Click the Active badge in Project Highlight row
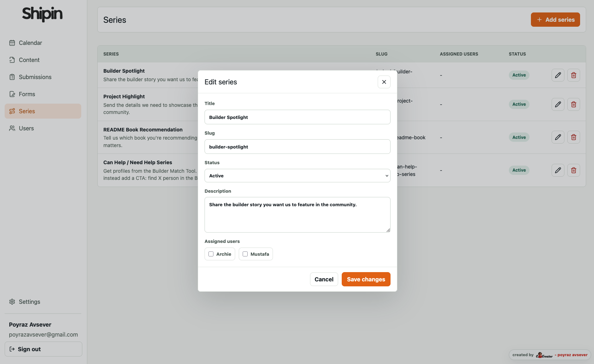Viewport: 594px width, 364px height. pyautogui.click(x=519, y=104)
